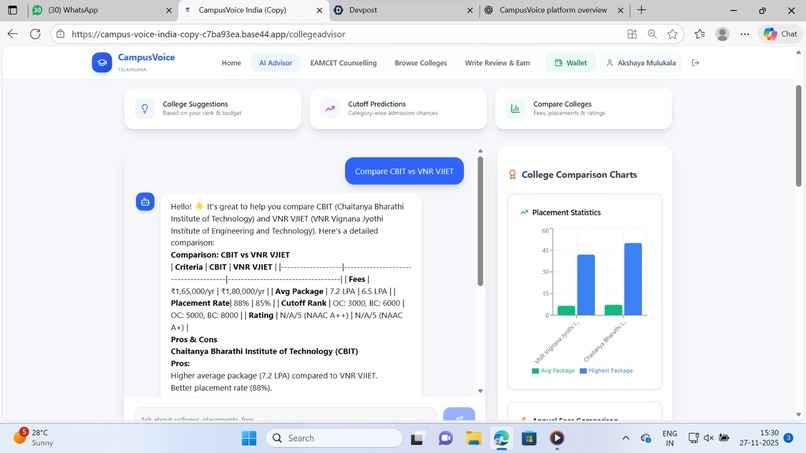Click the chat scroll down arrow
This screenshot has width=806, height=453.
coord(480,391)
